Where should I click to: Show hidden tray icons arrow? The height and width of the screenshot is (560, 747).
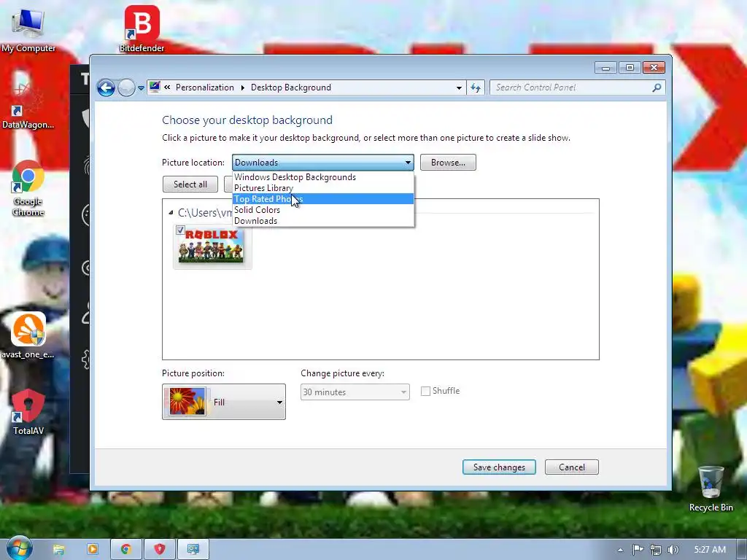(620, 550)
